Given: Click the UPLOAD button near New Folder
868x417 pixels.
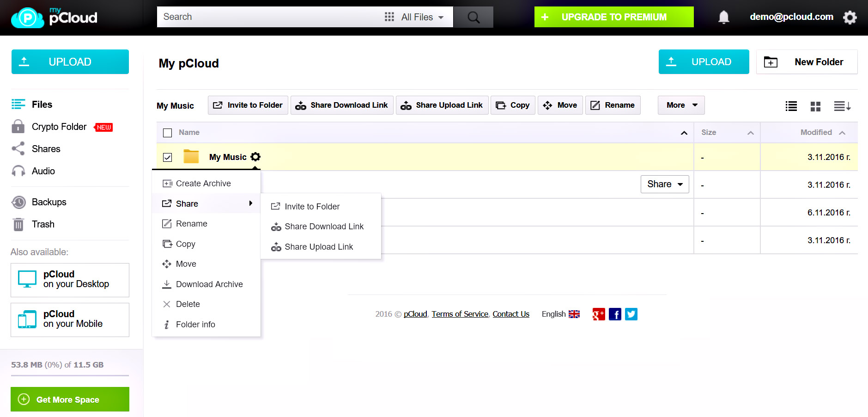Looking at the screenshot, I should [x=704, y=61].
